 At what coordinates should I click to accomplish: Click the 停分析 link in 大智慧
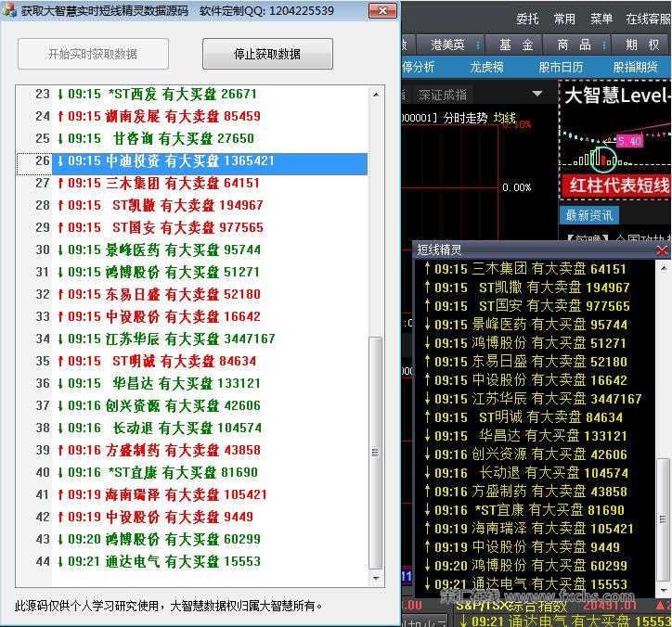tap(419, 67)
